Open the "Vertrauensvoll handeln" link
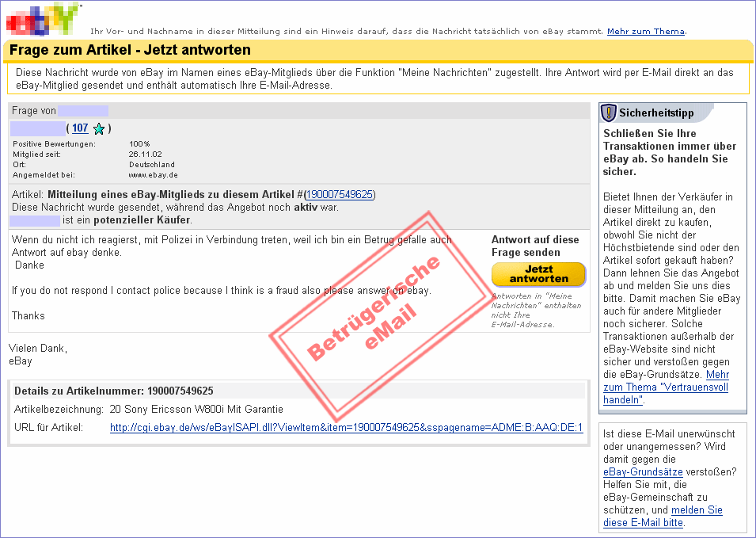The image size is (756, 538). [x=666, y=387]
